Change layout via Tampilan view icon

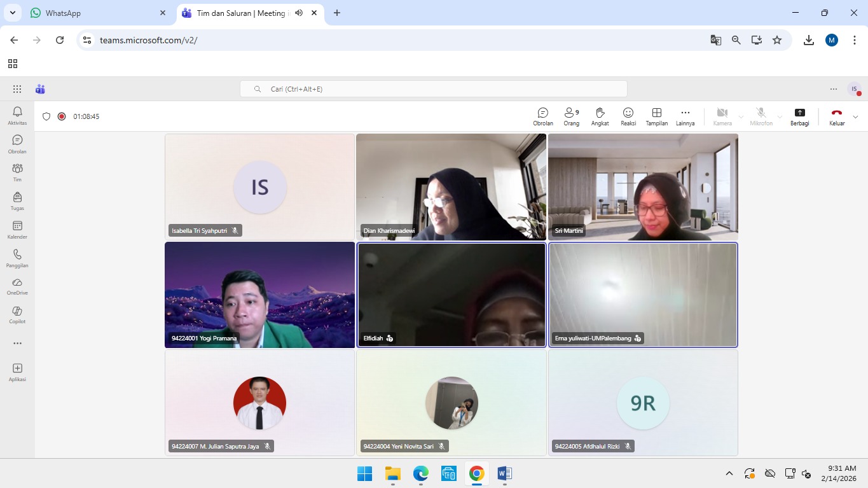pos(657,116)
